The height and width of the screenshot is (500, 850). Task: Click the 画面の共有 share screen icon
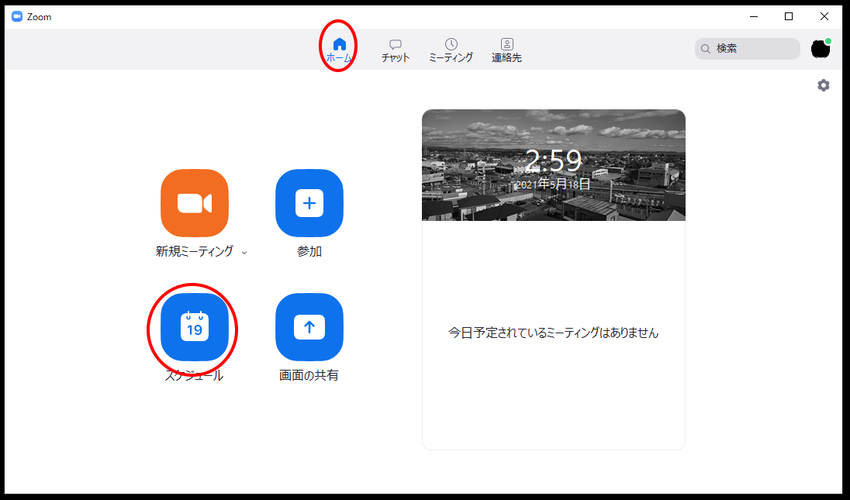309,327
